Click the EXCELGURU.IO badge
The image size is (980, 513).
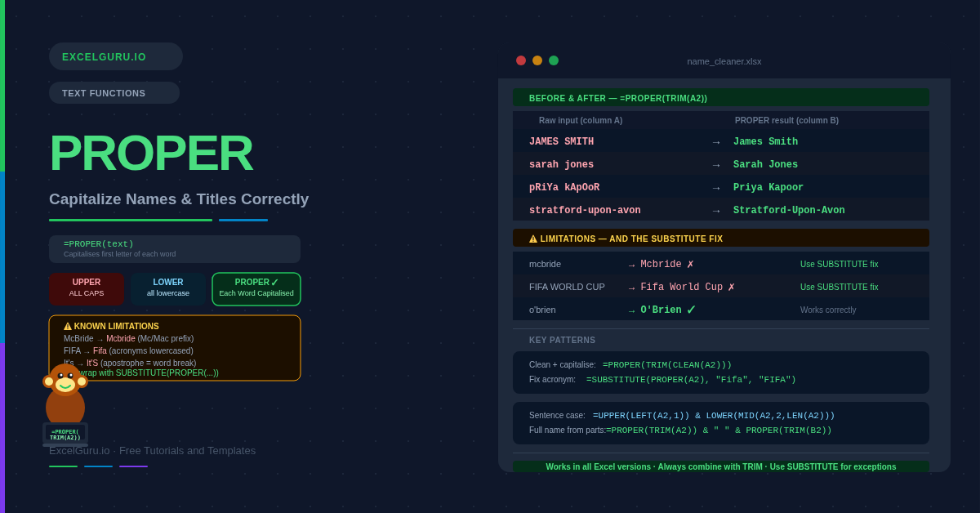coord(116,57)
